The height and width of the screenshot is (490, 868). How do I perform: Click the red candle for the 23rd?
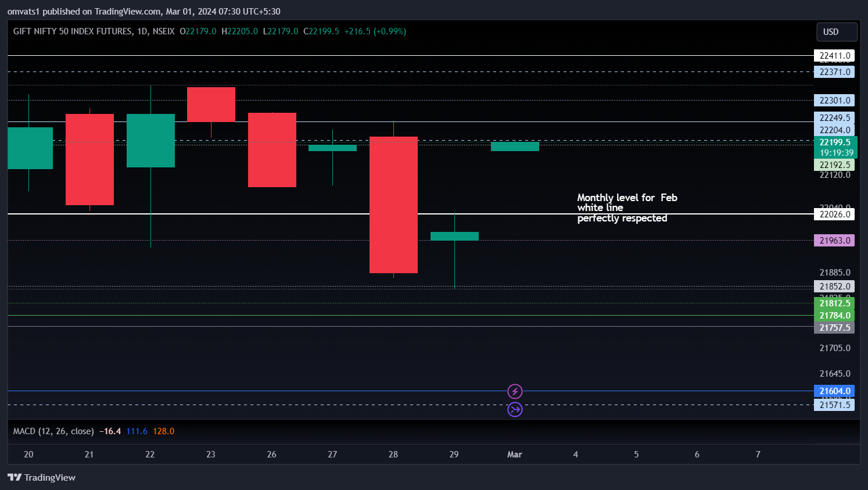tap(211, 104)
